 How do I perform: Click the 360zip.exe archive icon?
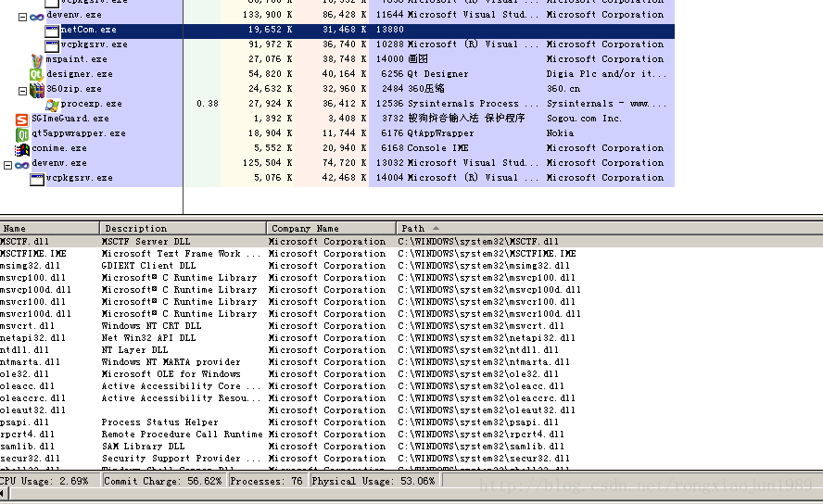point(37,90)
